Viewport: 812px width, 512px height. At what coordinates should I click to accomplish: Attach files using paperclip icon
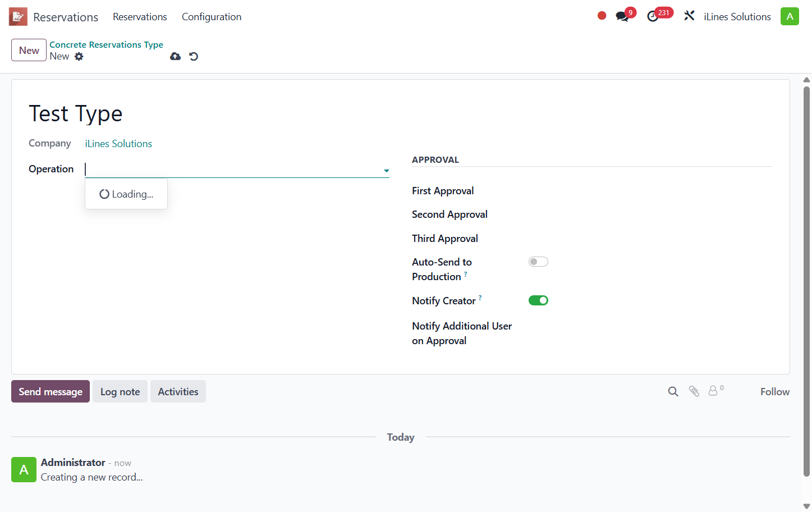click(x=694, y=392)
